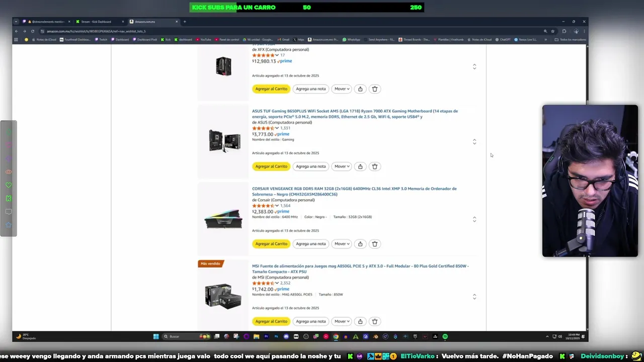The width and height of the screenshot is (644, 362).
Task: Delete the ASUS TUF Gaming motherboard item
Action: click(375, 166)
